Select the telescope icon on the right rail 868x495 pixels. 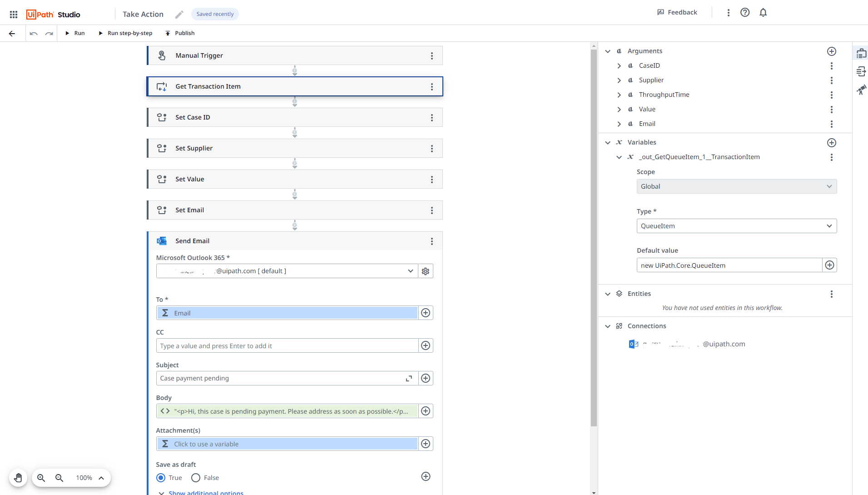[x=862, y=90]
